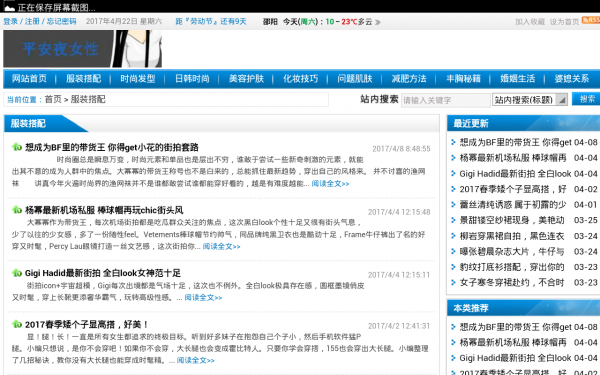This screenshot has width=600, height=375.
Task: Click 阅读全文 for the BF带货王 article
Action: [x=330, y=184]
